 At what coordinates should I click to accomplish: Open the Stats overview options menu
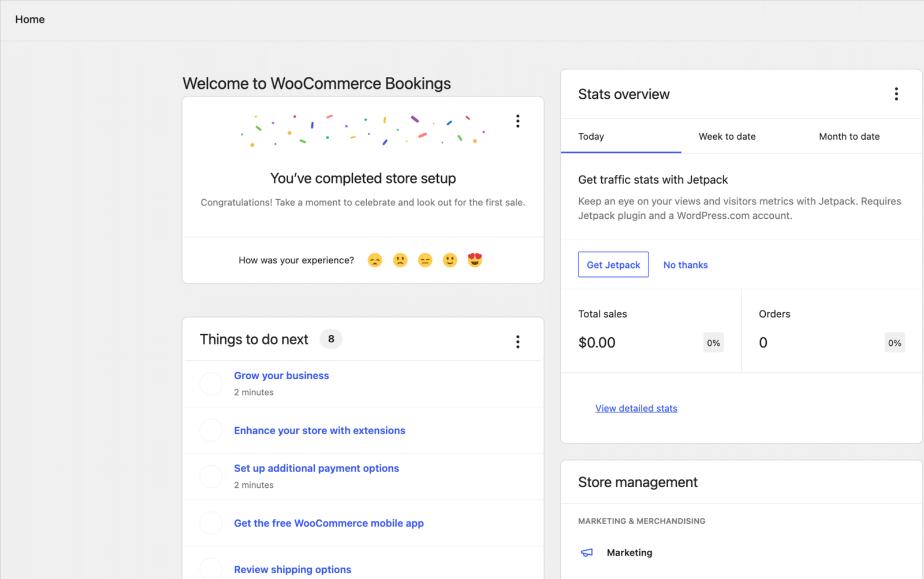click(x=896, y=94)
